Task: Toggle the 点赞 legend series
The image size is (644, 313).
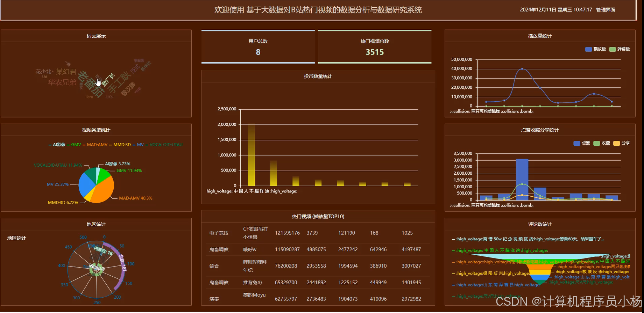Action: 581,143
